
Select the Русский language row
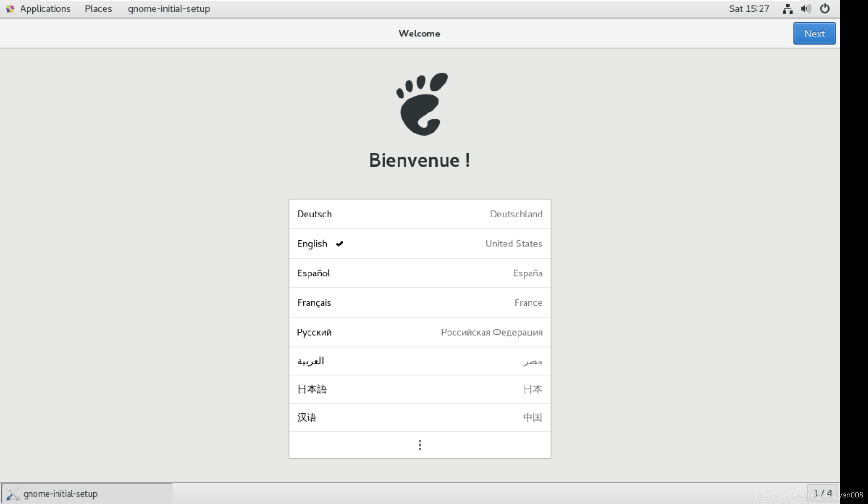click(420, 332)
